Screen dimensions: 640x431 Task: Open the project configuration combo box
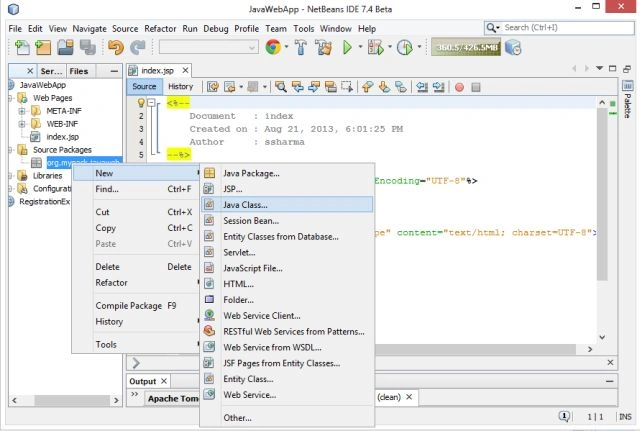209,47
